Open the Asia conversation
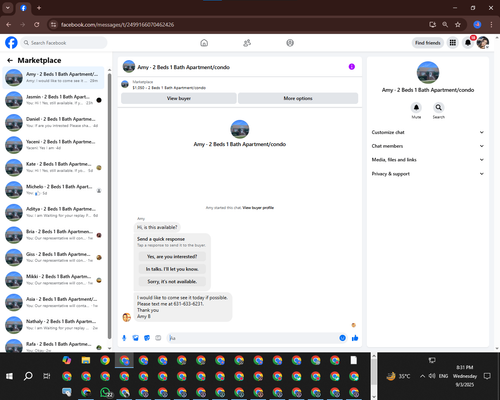 (53, 302)
